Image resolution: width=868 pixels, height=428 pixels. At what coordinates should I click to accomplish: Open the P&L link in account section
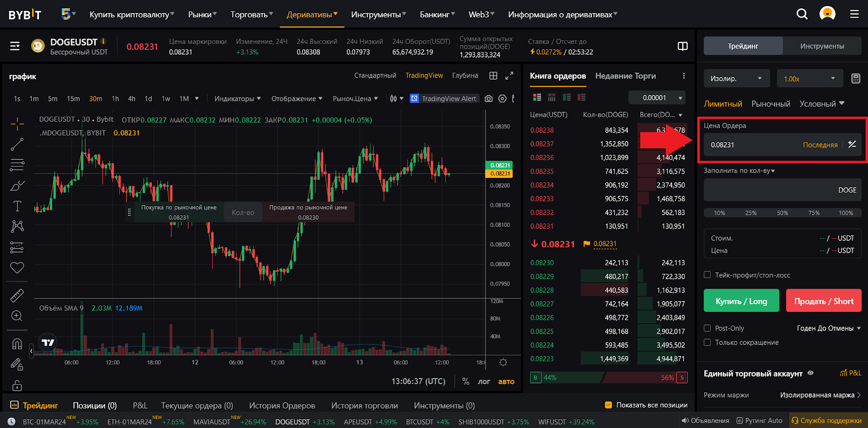click(851, 373)
